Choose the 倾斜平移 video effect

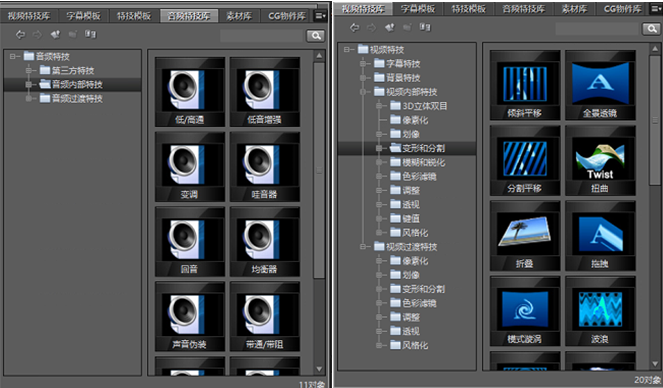pos(525,85)
